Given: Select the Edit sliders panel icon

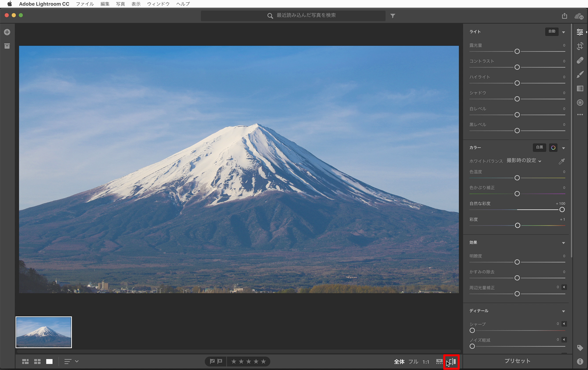Looking at the screenshot, I should click(x=580, y=32).
